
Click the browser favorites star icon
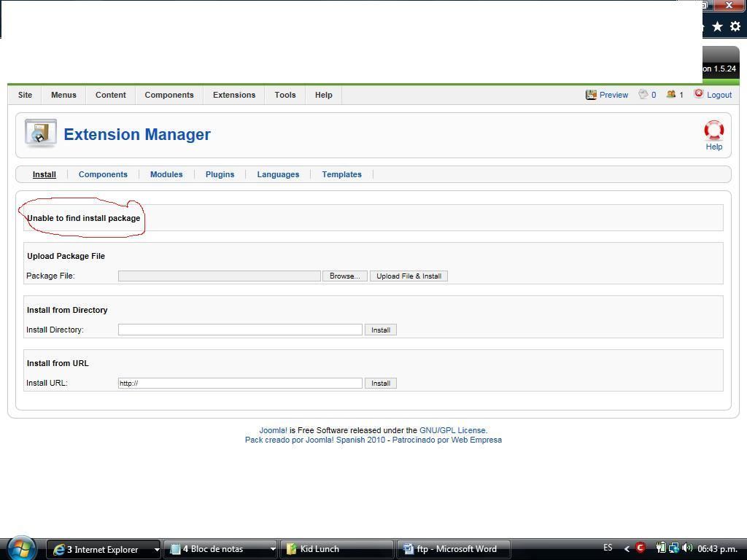click(718, 27)
